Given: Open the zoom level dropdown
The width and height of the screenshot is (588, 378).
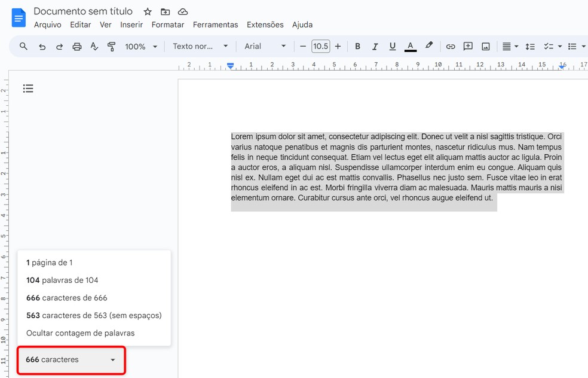Looking at the screenshot, I should click(x=141, y=47).
